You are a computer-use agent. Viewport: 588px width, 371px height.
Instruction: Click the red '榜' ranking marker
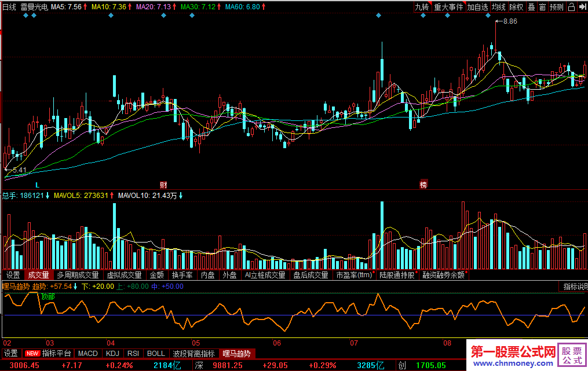pos(423,185)
